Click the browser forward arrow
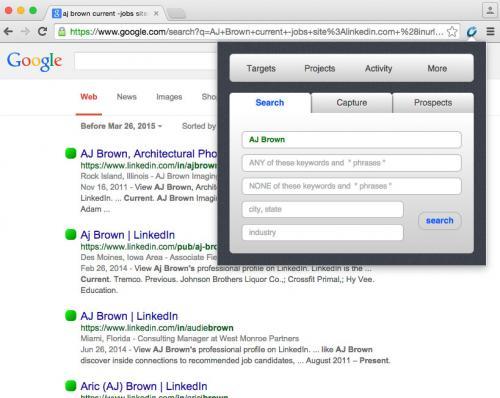The image size is (500, 398). click(x=25, y=32)
